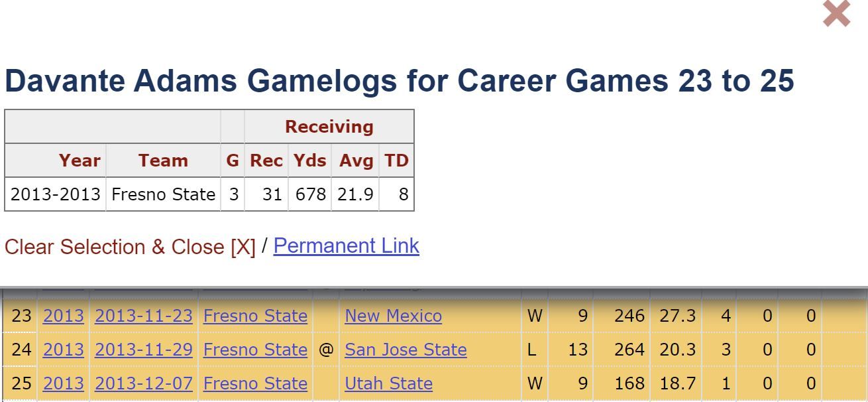868x402 pixels.
Task: Click Fresno State link in row 24
Action: pyautogui.click(x=255, y=350)
